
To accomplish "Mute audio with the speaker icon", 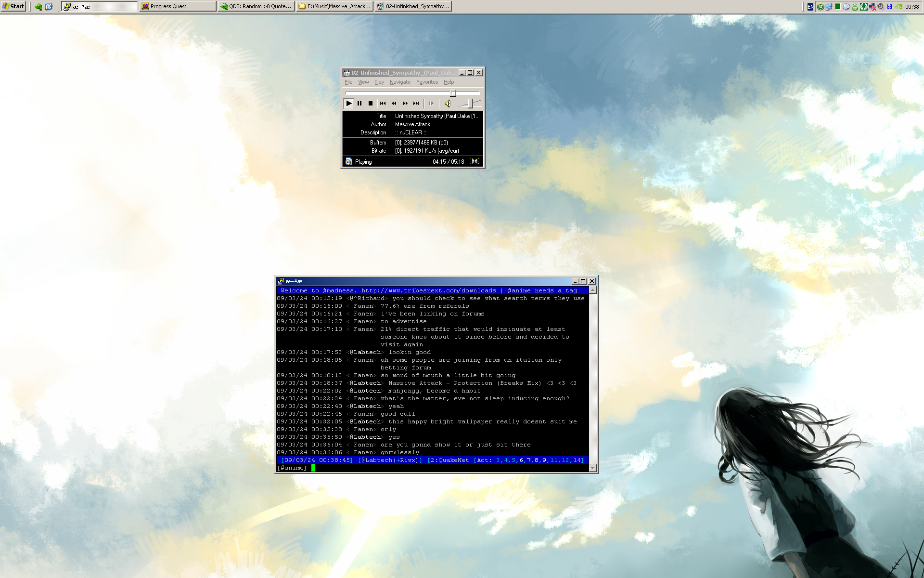I will click(448, 104).
